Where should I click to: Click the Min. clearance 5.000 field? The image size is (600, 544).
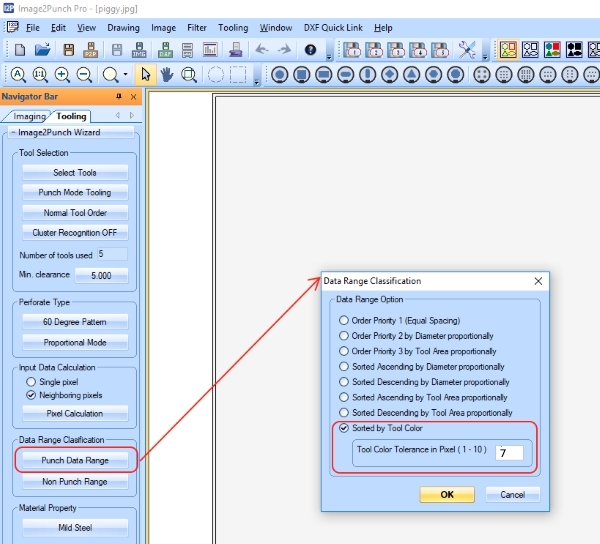click(101, 275)
